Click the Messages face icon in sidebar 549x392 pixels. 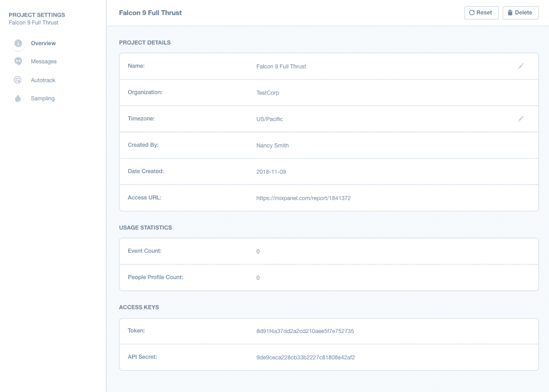pos(18,62)
